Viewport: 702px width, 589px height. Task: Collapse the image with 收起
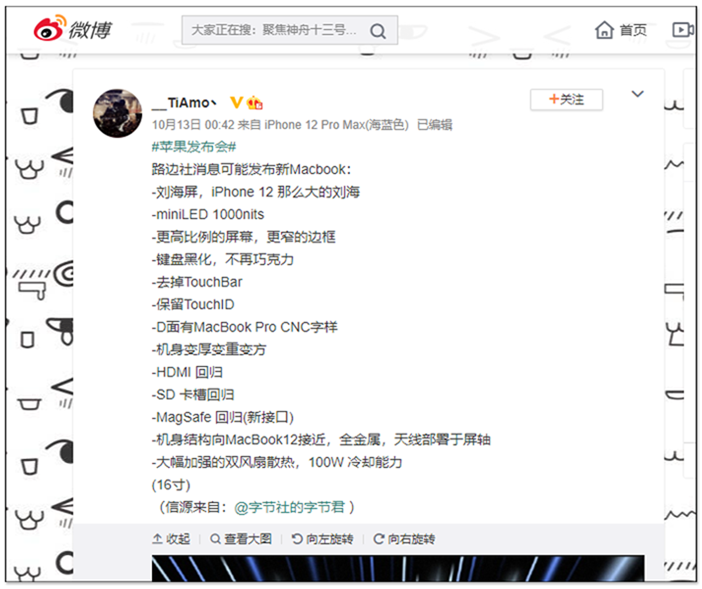pos(171,539)
